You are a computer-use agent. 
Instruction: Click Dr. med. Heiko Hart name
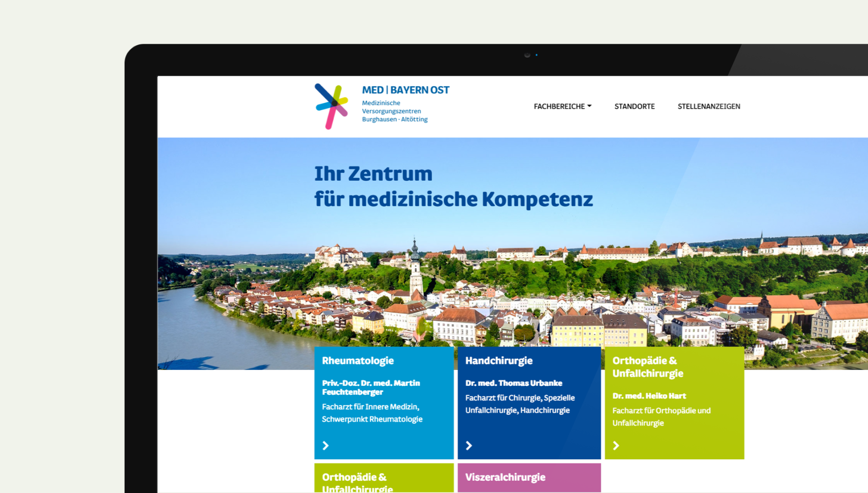pyautogui.click(x=649, y=396)
